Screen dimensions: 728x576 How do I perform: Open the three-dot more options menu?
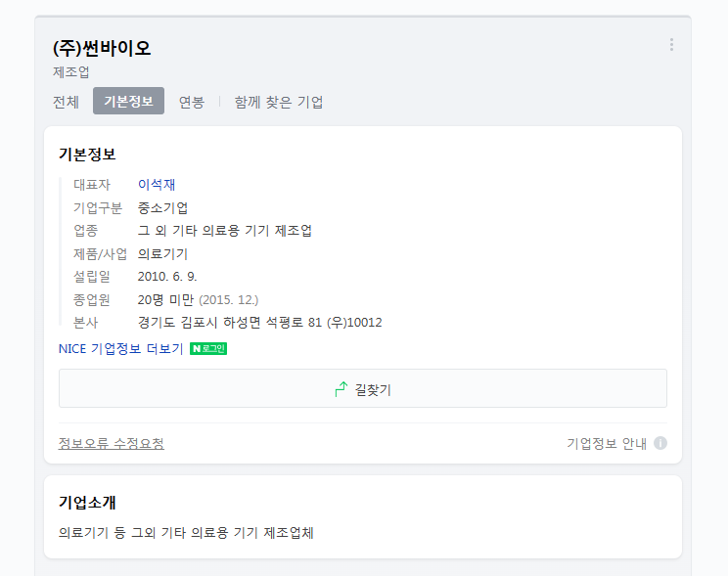[671, 45]
